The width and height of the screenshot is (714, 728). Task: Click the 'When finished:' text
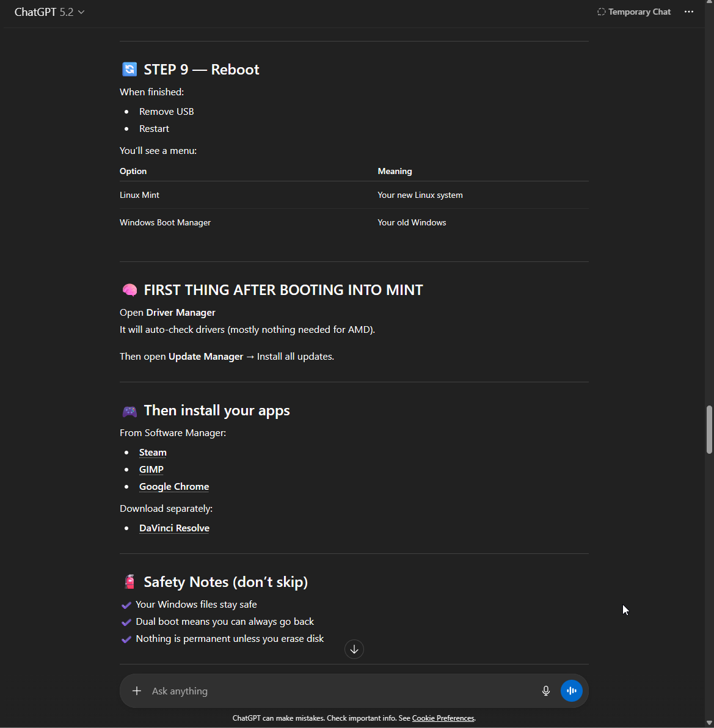point(152,92)
